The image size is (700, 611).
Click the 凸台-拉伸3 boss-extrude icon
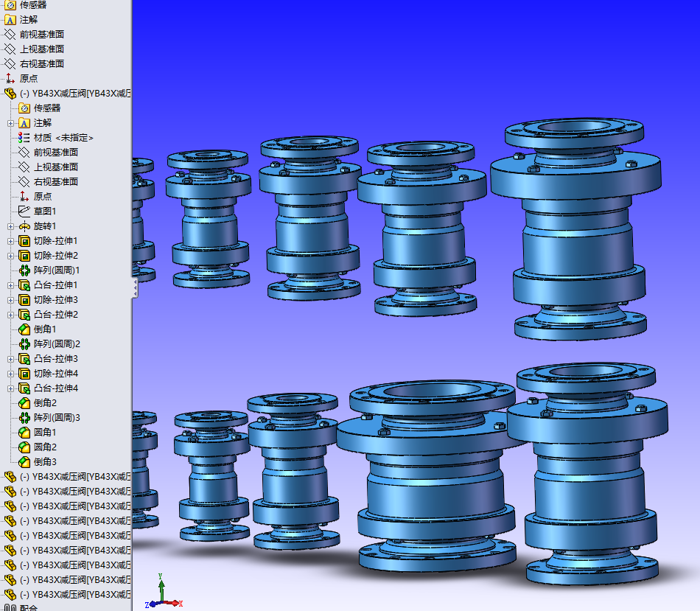click(x=24, y=359)
